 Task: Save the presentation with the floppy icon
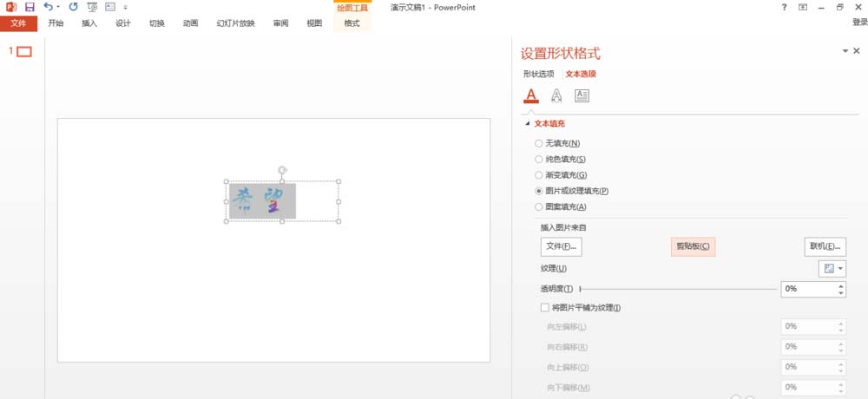30,7
